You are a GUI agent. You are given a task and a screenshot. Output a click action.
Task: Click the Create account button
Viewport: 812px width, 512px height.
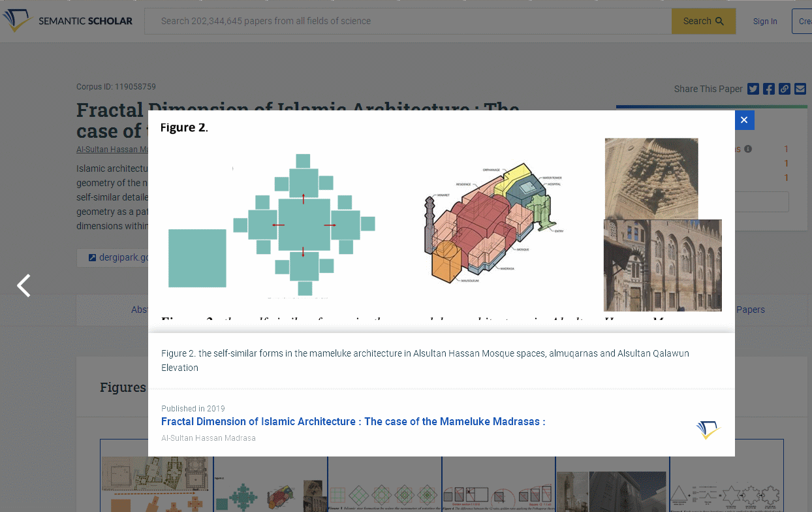[802, 22]
